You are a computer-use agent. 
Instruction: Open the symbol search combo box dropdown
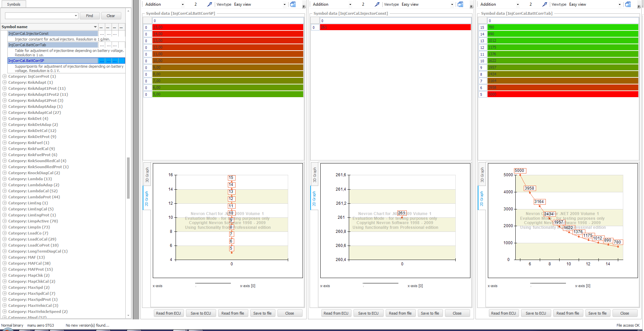pos(76,16)
